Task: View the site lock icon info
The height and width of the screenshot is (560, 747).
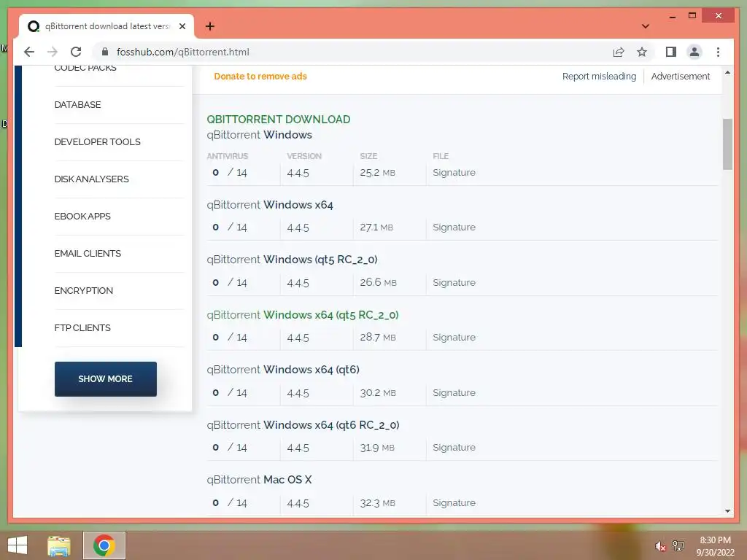Action: (x=105, y=52)
